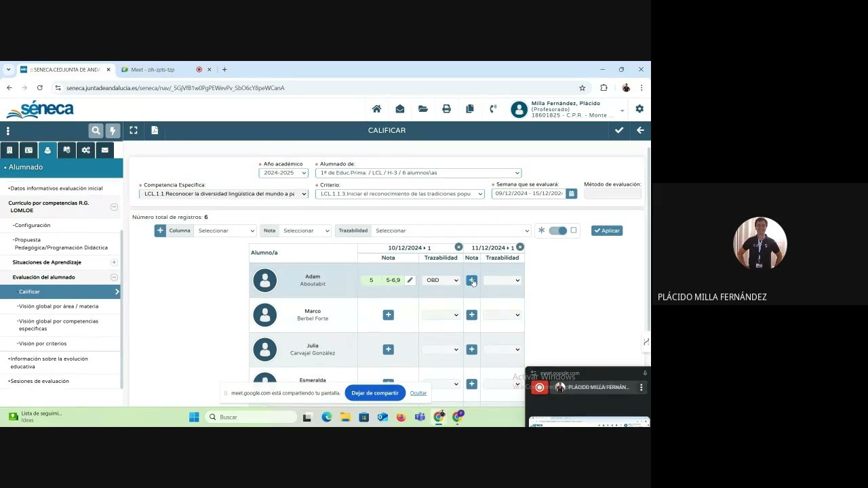The height and width of the screenshot is (488, 868).
Task: Click the browser address bar
Action: coord(319,88)
